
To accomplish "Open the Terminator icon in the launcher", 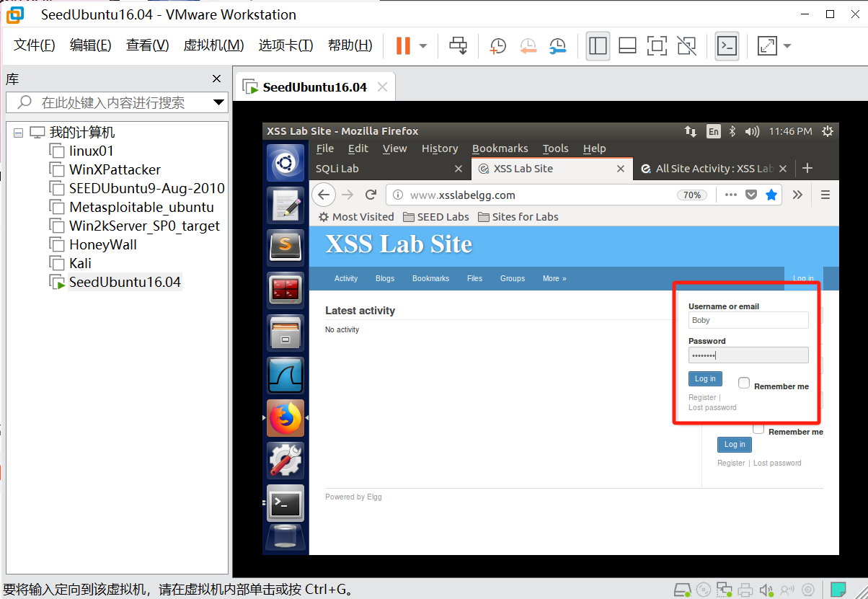I will [x=285, y=290].
